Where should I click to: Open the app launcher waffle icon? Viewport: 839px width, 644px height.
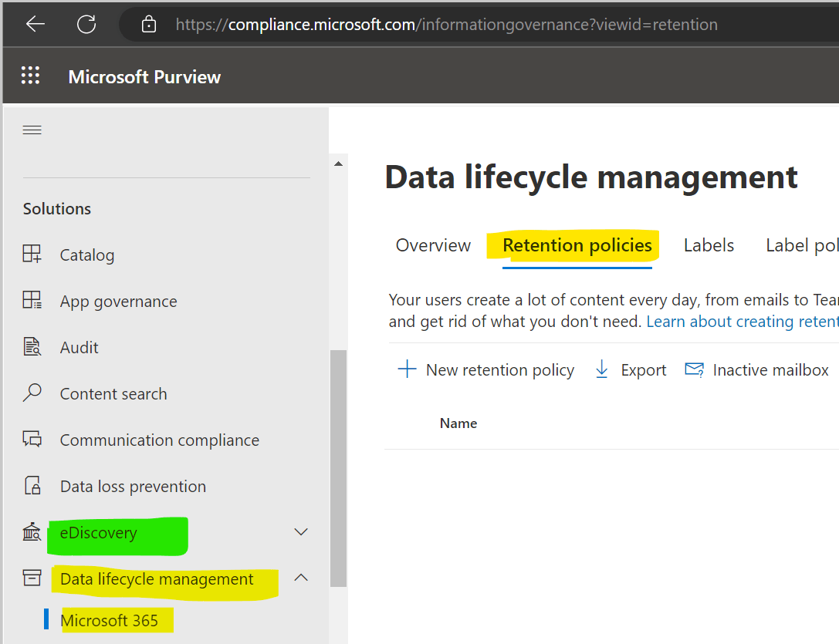click(x=31, y=76)
